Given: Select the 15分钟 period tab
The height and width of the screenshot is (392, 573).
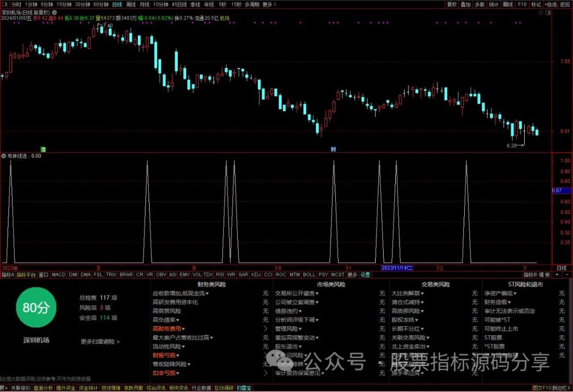Looking at the screenshot, I should 64,4.
